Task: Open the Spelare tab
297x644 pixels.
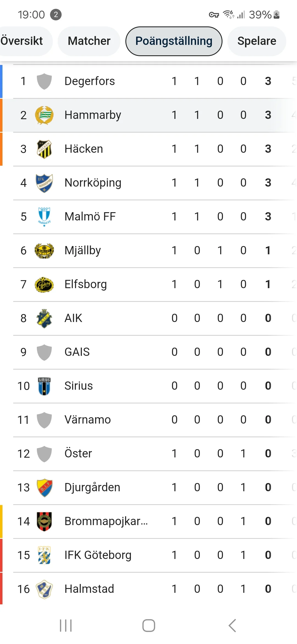Action: point(257,41)
